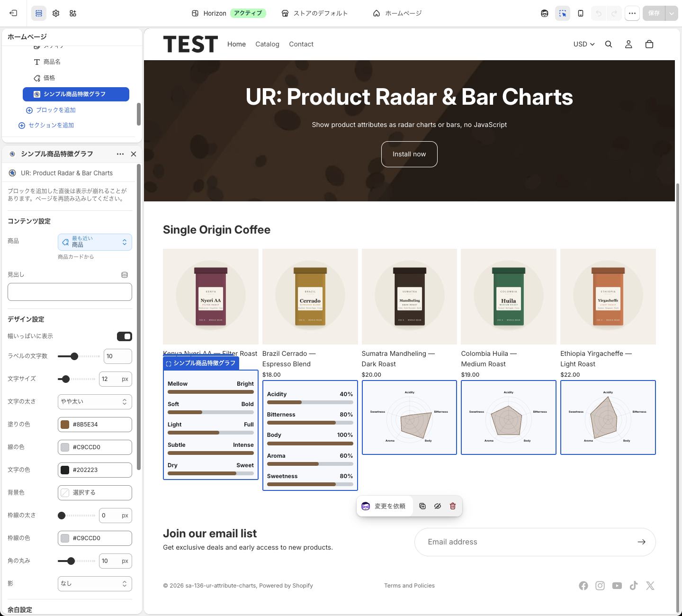Viewport: 682px width, 616px height.
Task: Open the Sidekick assistant icon in top bar
Action: tap(545, 13)
